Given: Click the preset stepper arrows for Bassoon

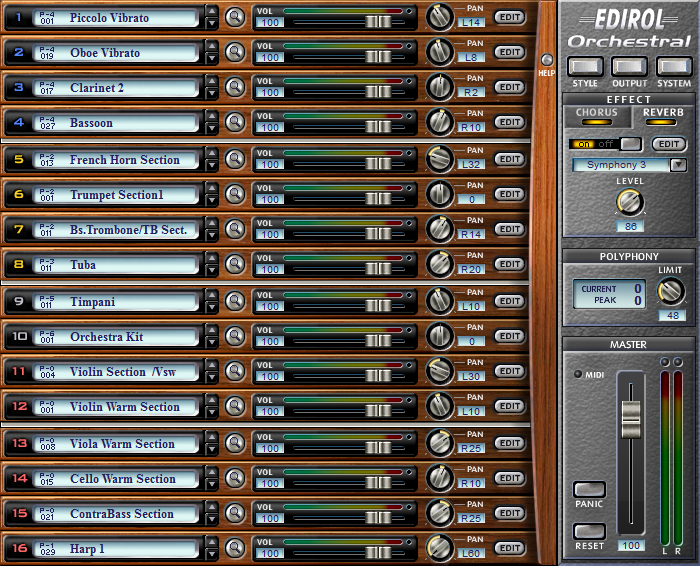Looking at the screenshot, I should (212, 122).
